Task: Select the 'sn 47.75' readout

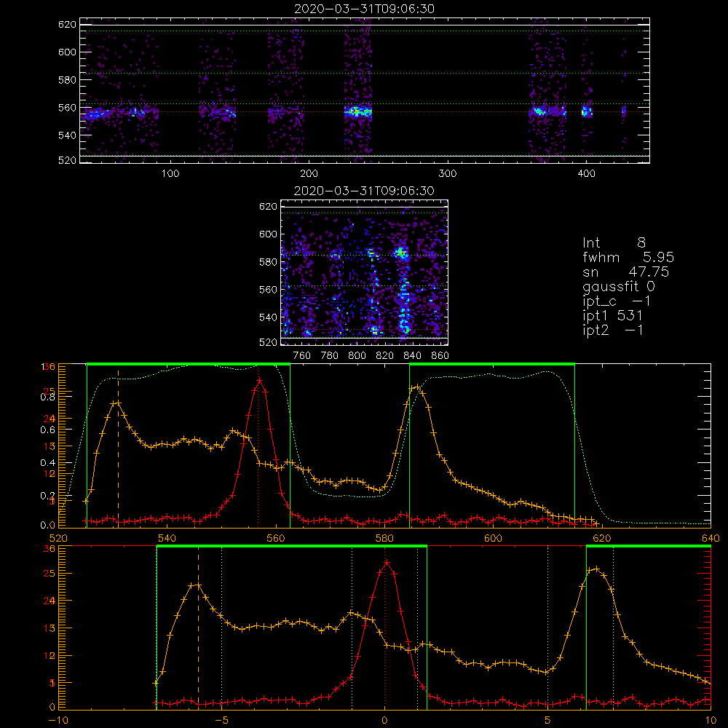Action: point(626,272)
